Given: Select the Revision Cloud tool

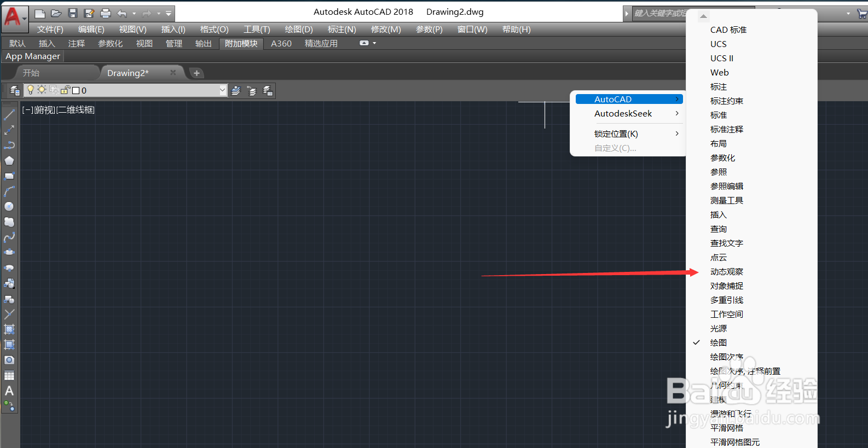Looking at the screenshot, I should (9, 222).
